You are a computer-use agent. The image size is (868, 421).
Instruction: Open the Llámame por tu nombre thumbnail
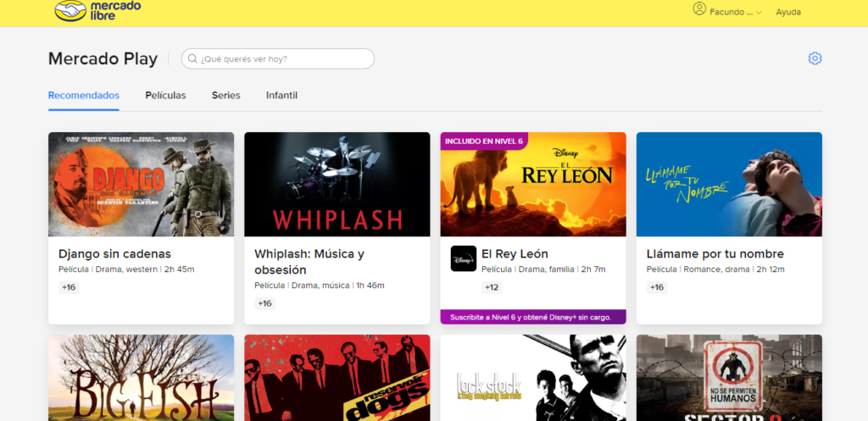(x=729, y=185)
